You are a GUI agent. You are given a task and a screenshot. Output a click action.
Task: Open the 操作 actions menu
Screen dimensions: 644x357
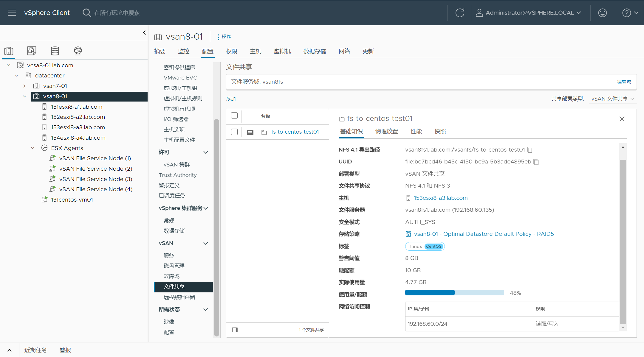[x=224, y=36]
